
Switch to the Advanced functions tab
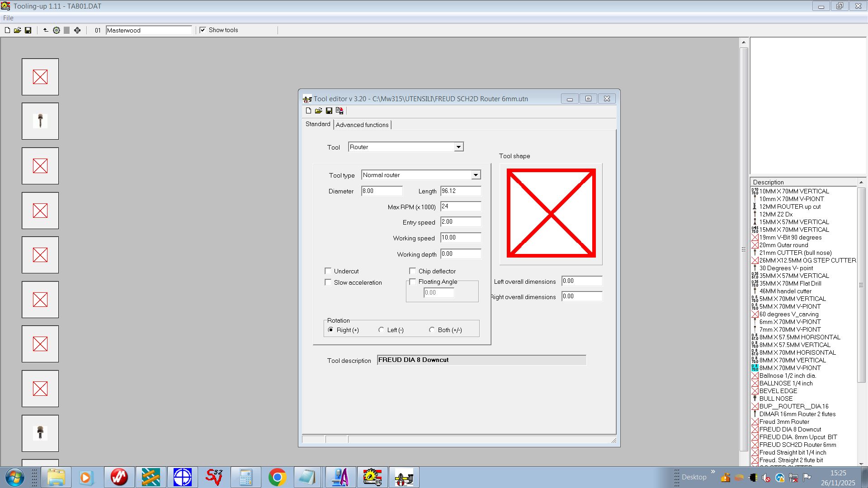(362, 125)
